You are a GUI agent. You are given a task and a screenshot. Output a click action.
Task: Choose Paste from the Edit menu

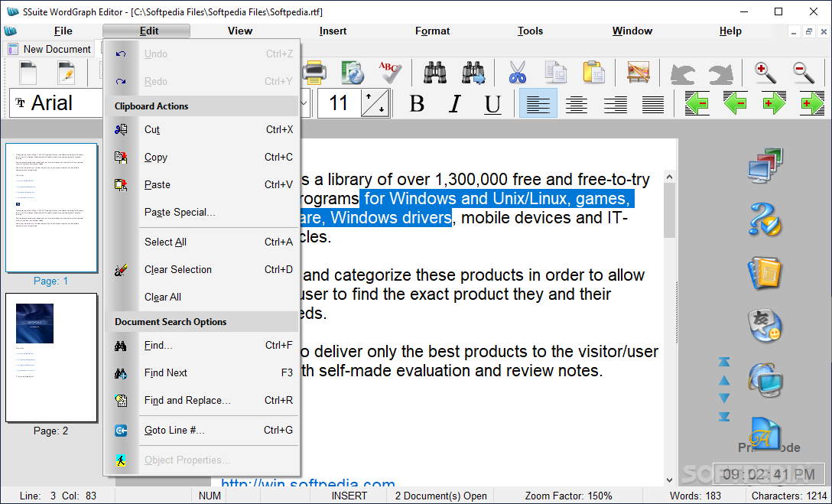[203, 184]
